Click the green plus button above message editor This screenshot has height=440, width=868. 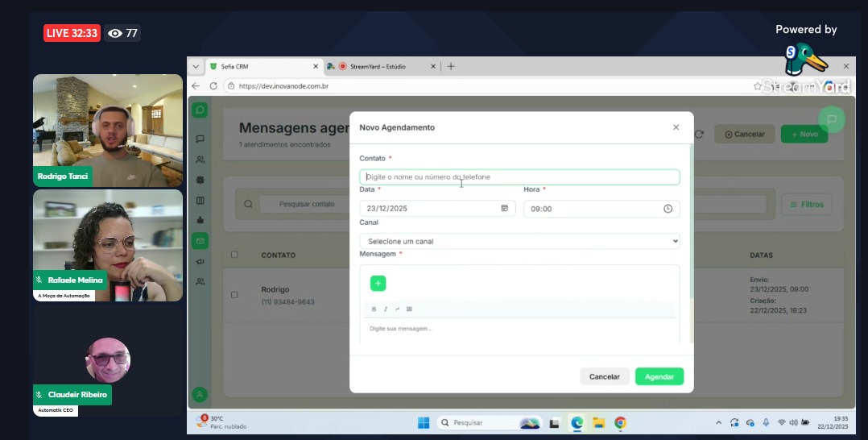(378, 283)
